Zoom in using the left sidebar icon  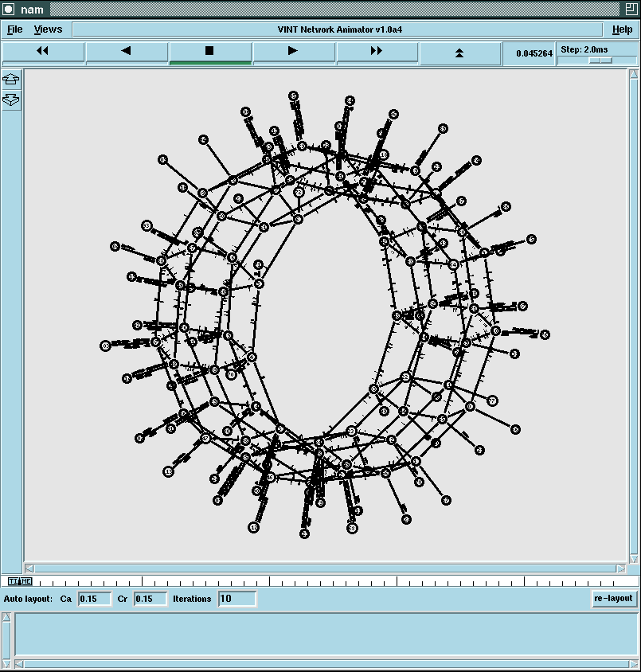(x=11, y=80)
